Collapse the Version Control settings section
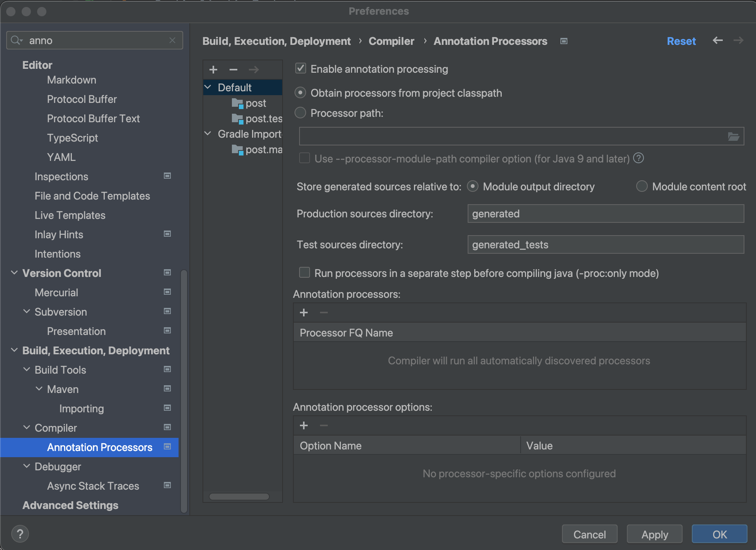Image resolution: width=756 pixels, height=550 pixels. click(14, 273)
